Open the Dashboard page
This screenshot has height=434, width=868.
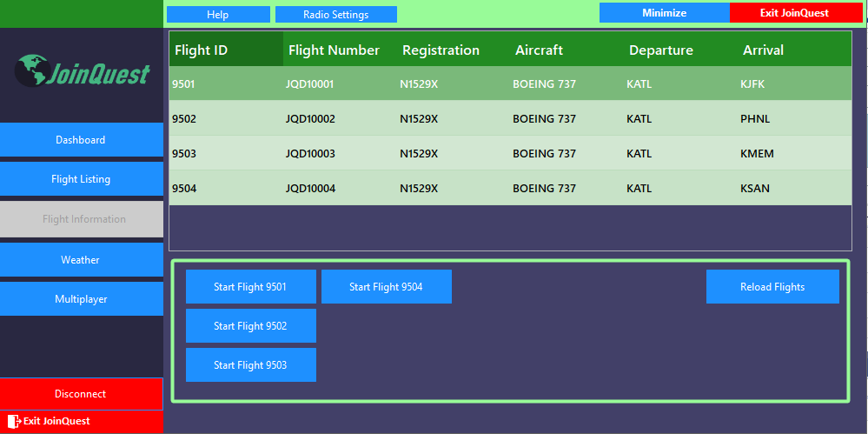click(x=82, y=140)
